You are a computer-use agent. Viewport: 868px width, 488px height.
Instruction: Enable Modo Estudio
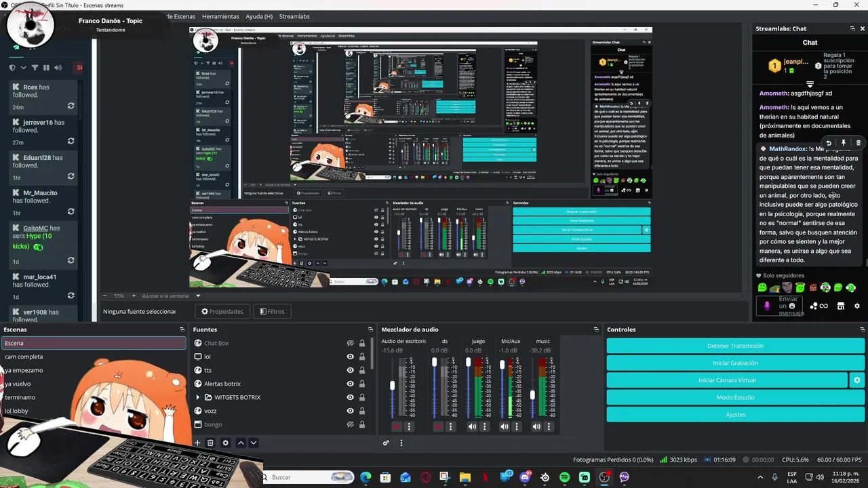tap(735, 397)
